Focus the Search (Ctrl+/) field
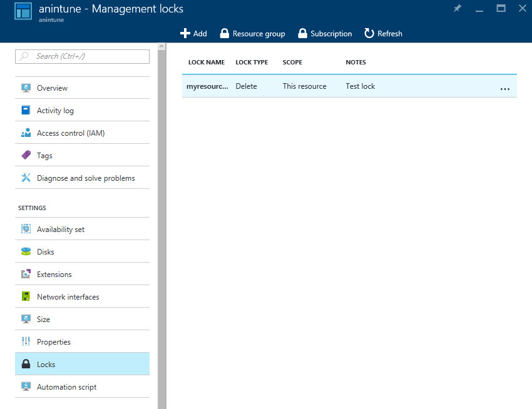The height and width of the screenshot is (409, 532). click(82, 56)
